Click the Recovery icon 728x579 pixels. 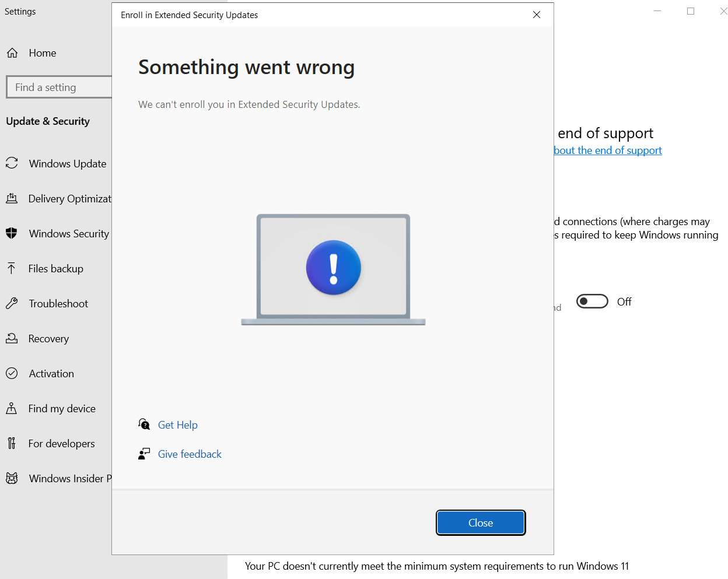click(12, 338)
